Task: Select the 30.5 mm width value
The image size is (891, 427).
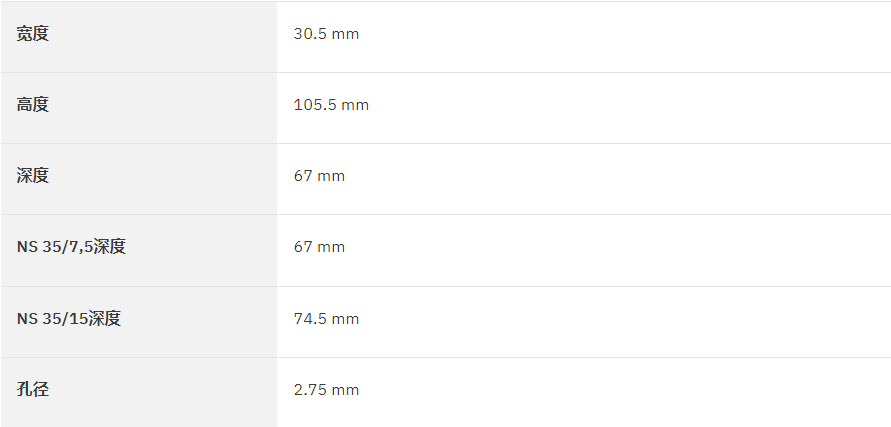Action: (x=326, y=34)
